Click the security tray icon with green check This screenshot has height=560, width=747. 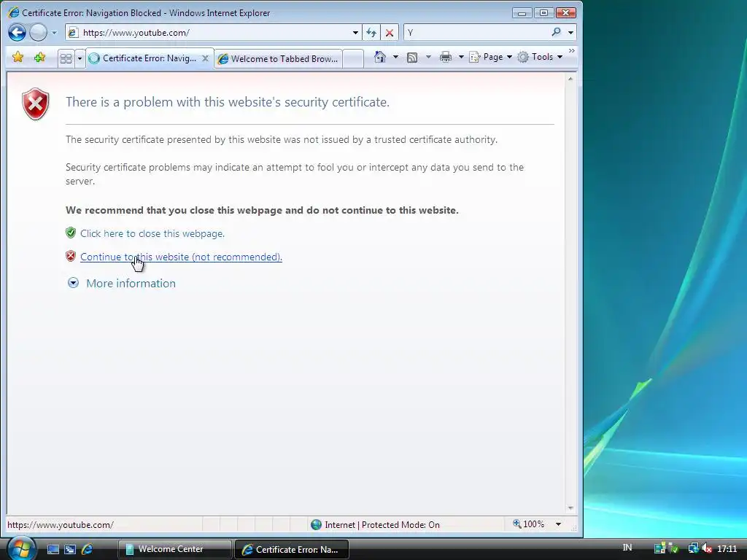tap(673, 548)
